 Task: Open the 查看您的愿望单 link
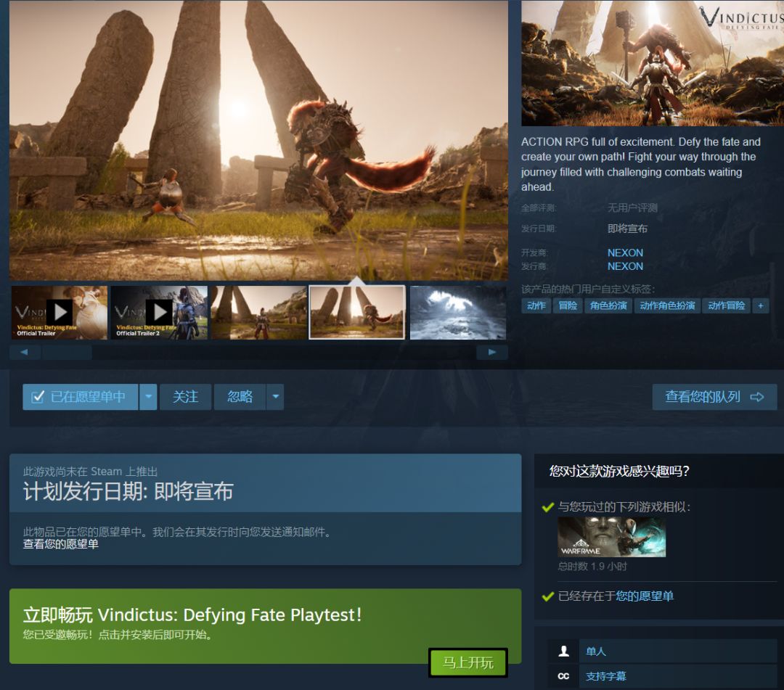60,544
